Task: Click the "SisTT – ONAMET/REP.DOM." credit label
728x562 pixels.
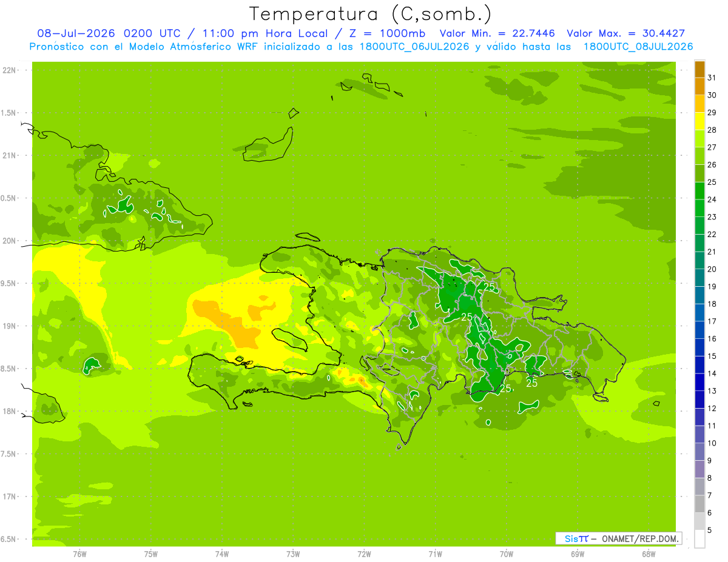Action: tap(618, 538)
